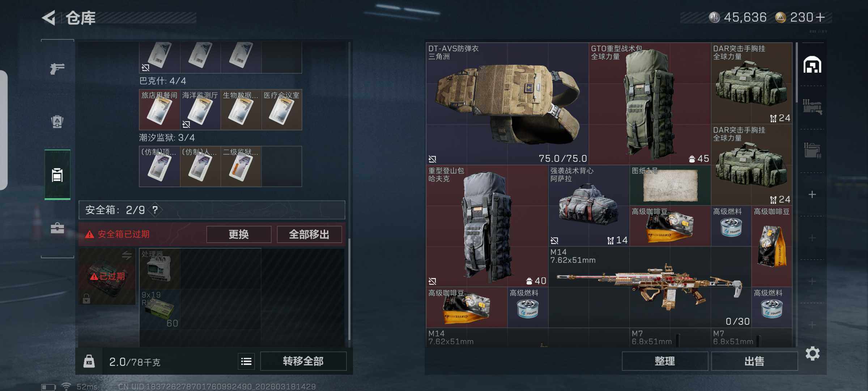The height and width of the screenshot is (391, 868).
Task: Select the main stash house icon
Action: click(812, 65)
